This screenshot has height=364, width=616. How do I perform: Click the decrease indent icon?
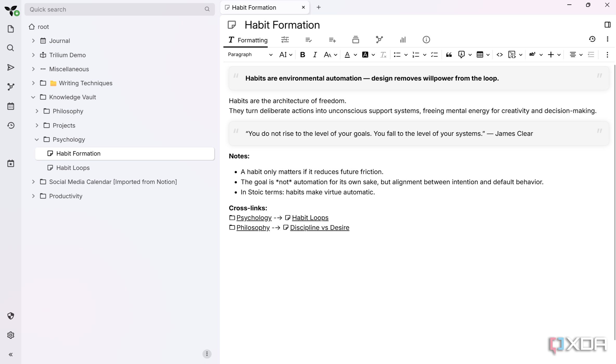pos(591,55)
